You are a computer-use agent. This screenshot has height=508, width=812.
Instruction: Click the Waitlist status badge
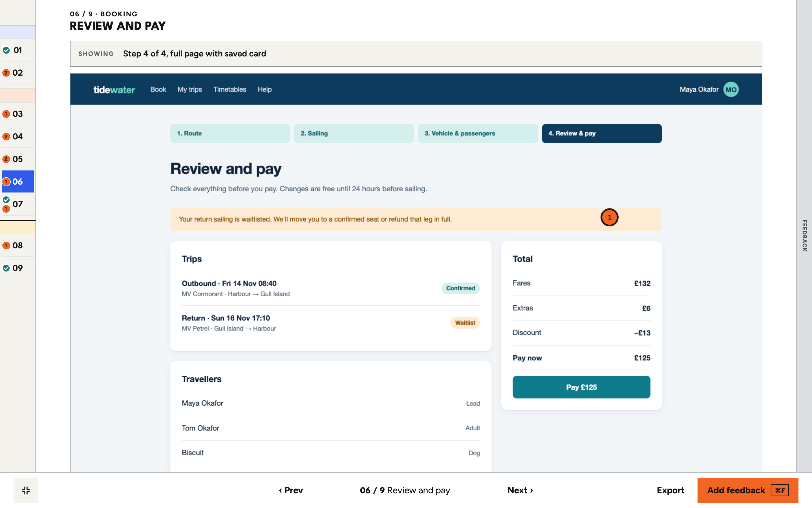click(465, 323)
